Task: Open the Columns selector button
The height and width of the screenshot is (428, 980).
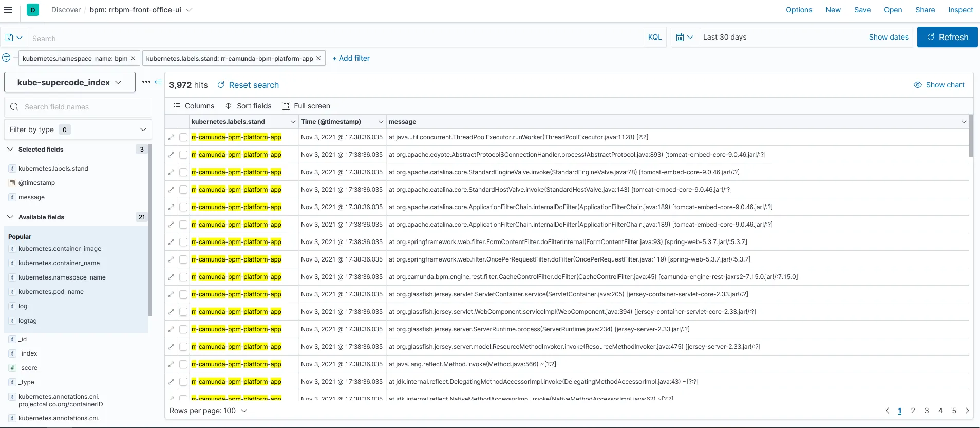Action: click(x=194, y=106)
